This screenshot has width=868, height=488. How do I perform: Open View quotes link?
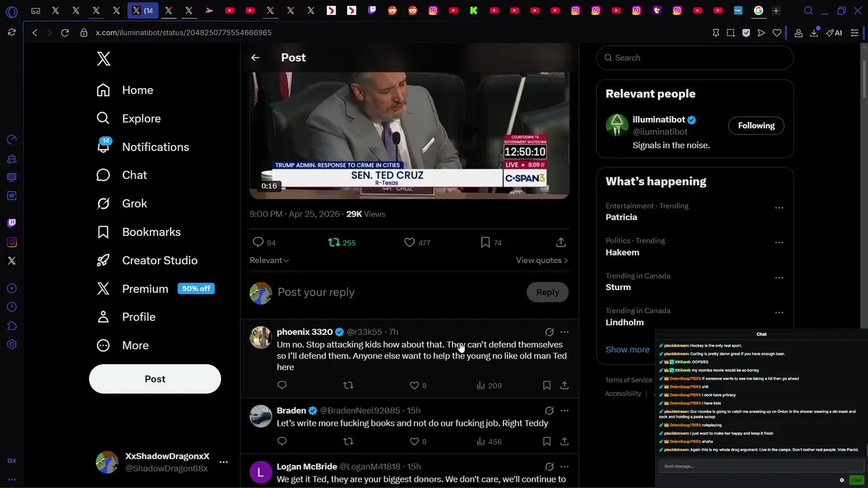coord(542,260)
